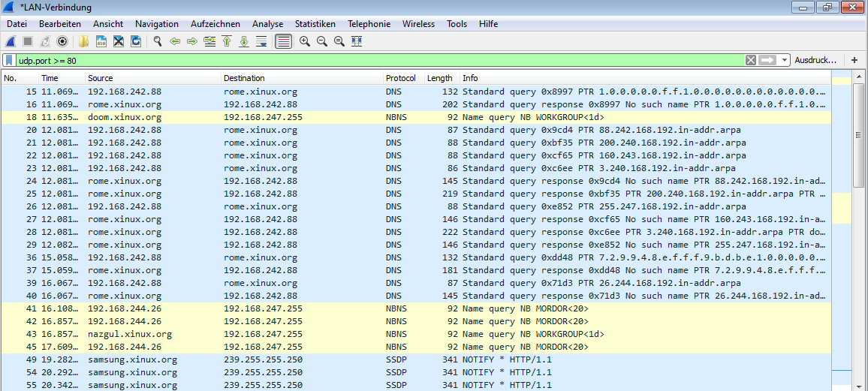Sort by the Protocol column header
The height and width of the screenshot is (391, 868).
point(403,78)
